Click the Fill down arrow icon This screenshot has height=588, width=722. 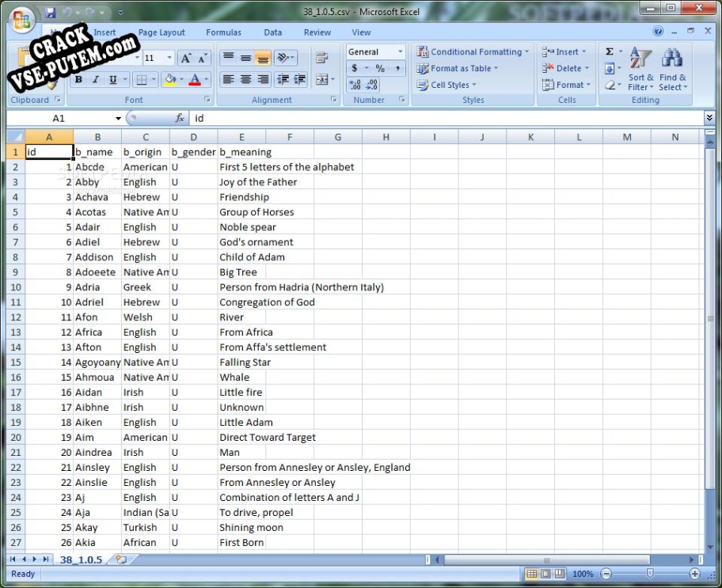[610, 69]
